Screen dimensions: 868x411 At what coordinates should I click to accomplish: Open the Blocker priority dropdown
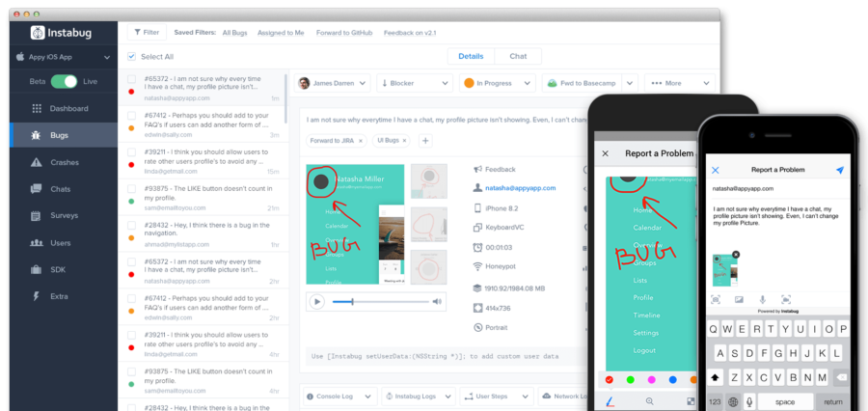pyautogui.click(x=415, y=83)
